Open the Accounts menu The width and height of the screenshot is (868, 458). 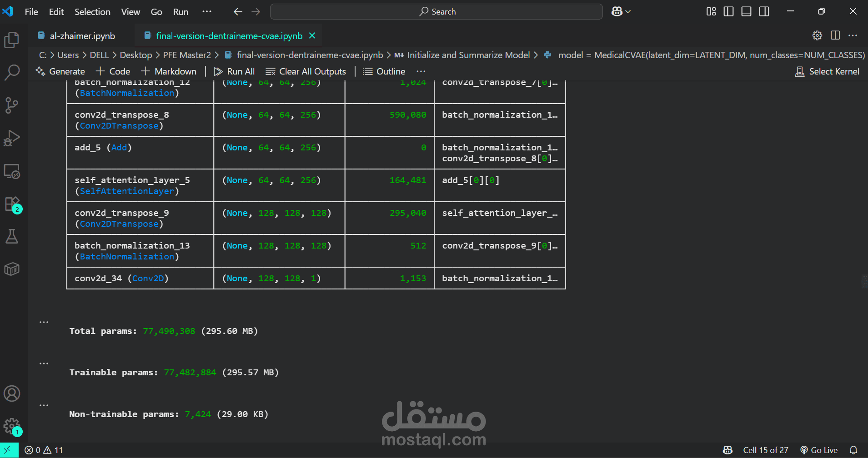tap(12, 393)
